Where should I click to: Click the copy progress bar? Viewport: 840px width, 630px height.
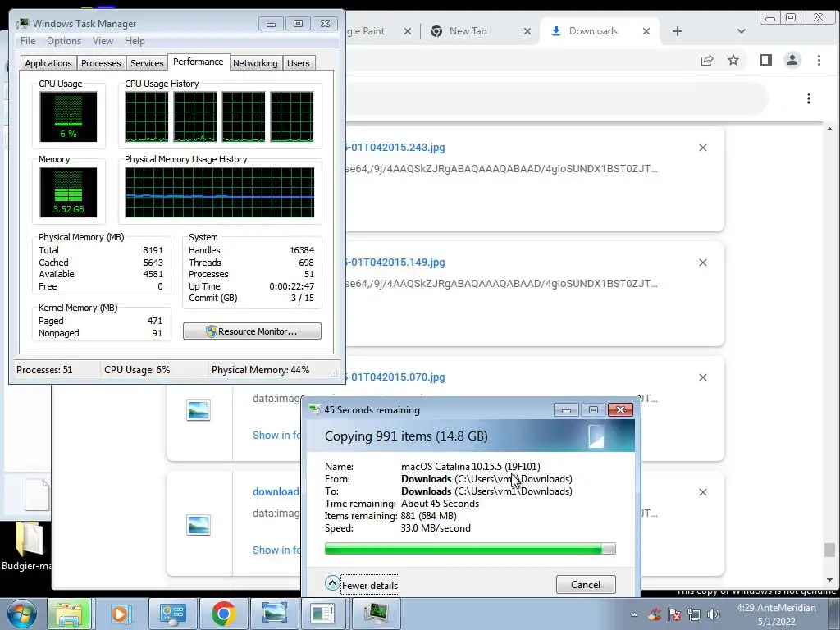point(470,548)
